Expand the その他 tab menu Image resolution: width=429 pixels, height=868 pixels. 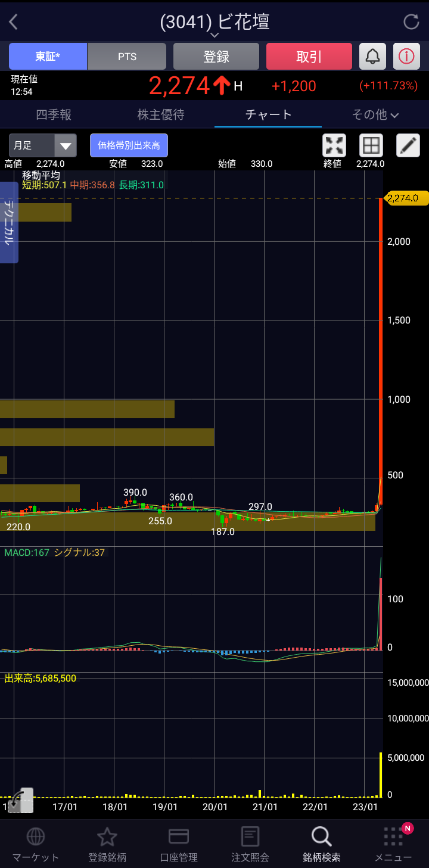pos(375,114)
